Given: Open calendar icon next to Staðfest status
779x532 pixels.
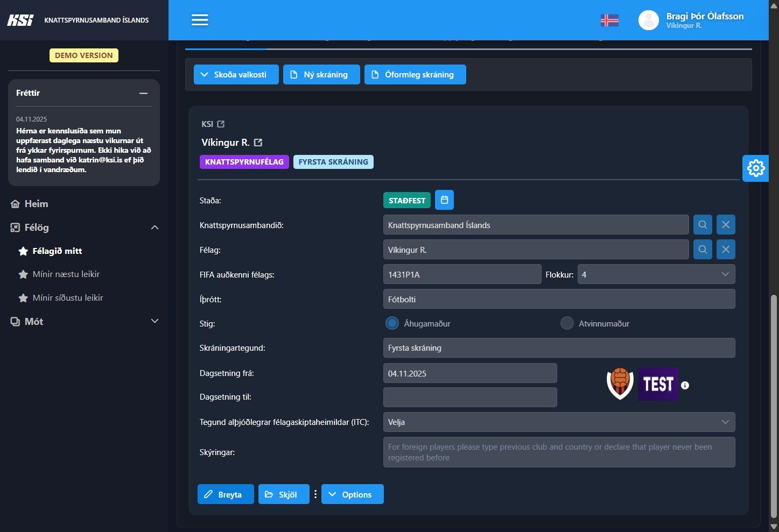Looking at the screenshot, I should [x=445, y=200].
